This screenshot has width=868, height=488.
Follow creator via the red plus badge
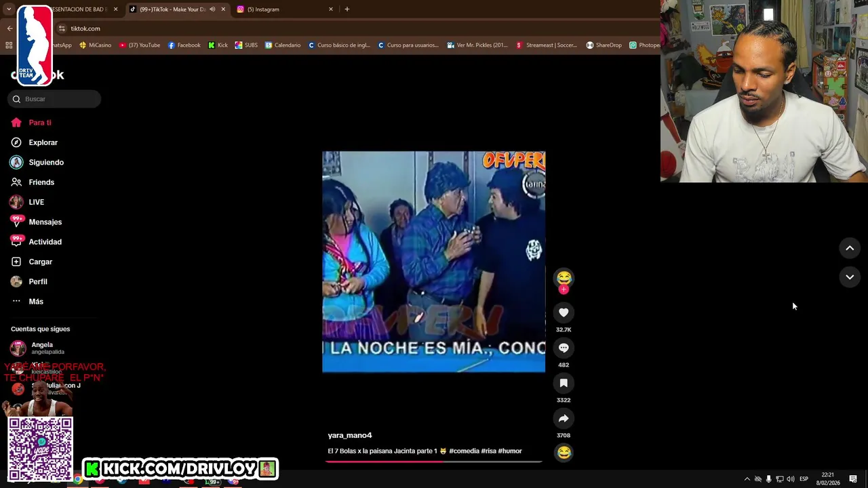click(564, 289)
